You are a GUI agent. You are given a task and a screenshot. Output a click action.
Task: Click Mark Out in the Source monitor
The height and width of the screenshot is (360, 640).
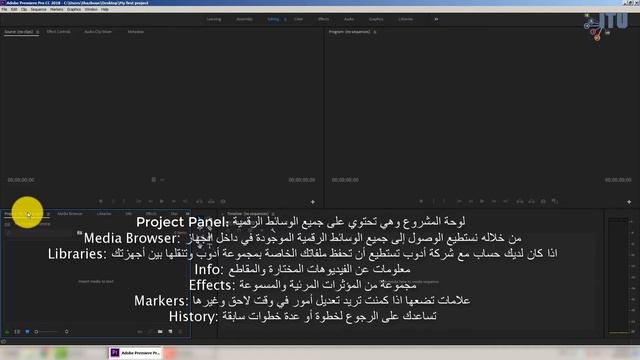124,201
